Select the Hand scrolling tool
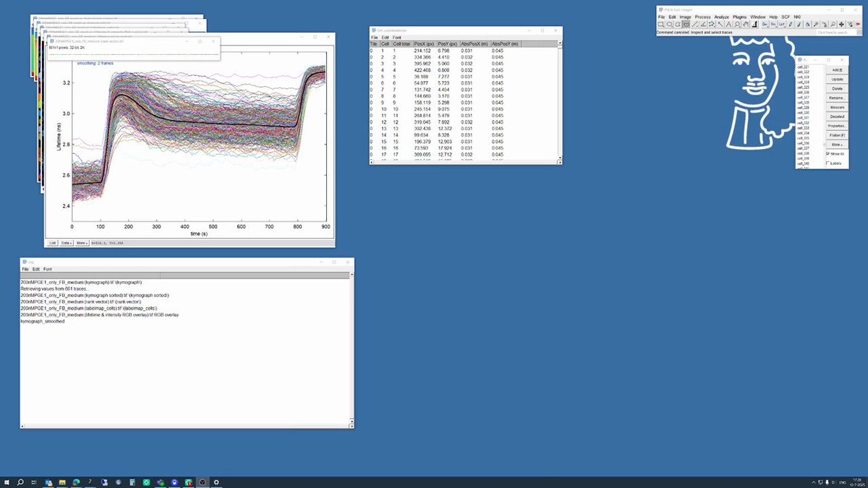868x488 pixels. [746, 24]
